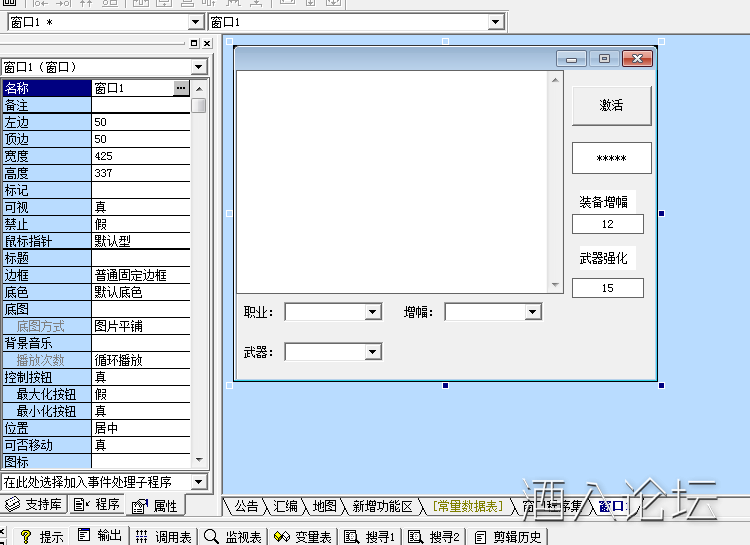Open the 提示 (hints) bottom panel

coord(41,536)
